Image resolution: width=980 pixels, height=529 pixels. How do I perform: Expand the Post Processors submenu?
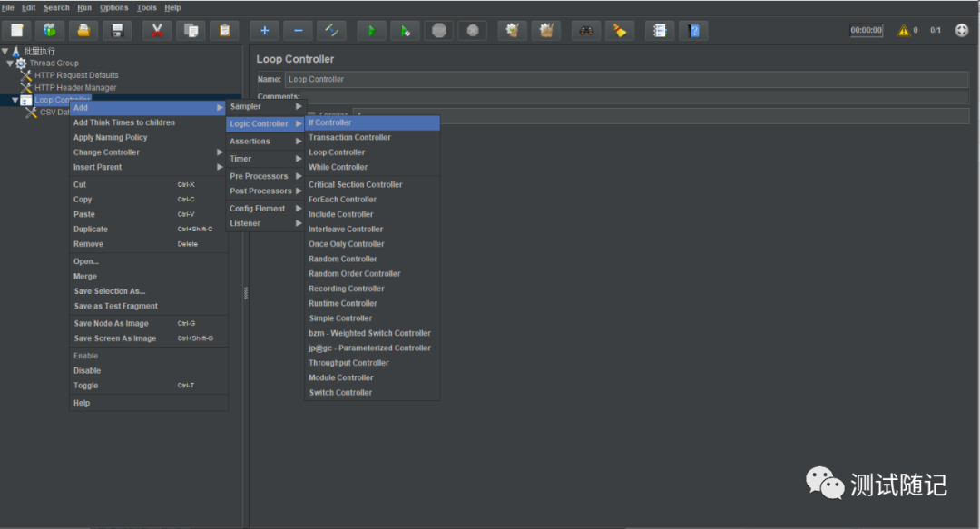pyautogui.click(x=266, y=191)
